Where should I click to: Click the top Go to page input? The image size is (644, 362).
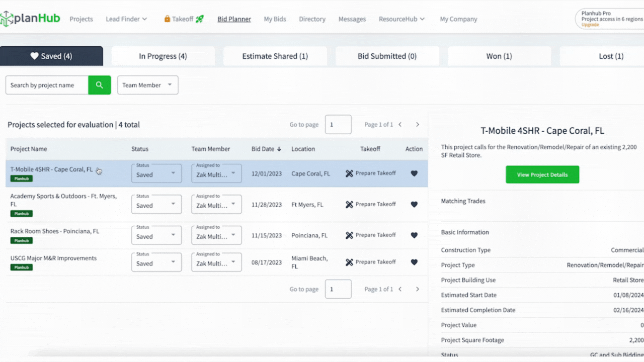[338, 125]
